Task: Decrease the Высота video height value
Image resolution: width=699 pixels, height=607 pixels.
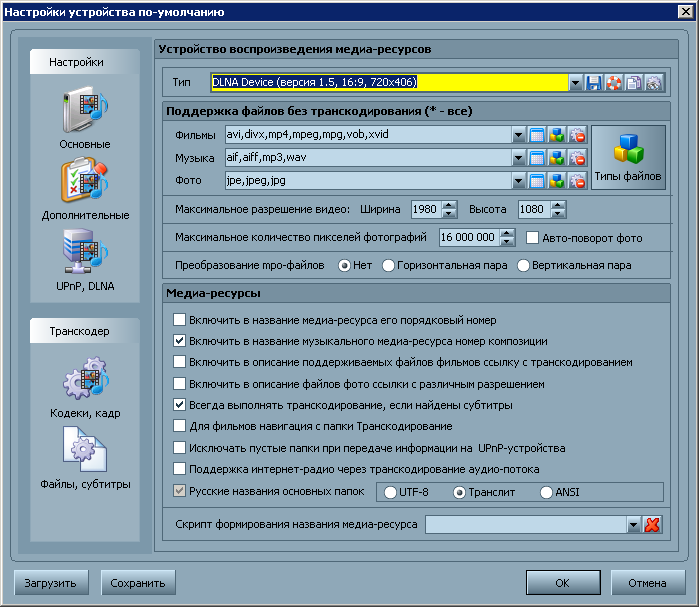Action: (x=558, y=213)
